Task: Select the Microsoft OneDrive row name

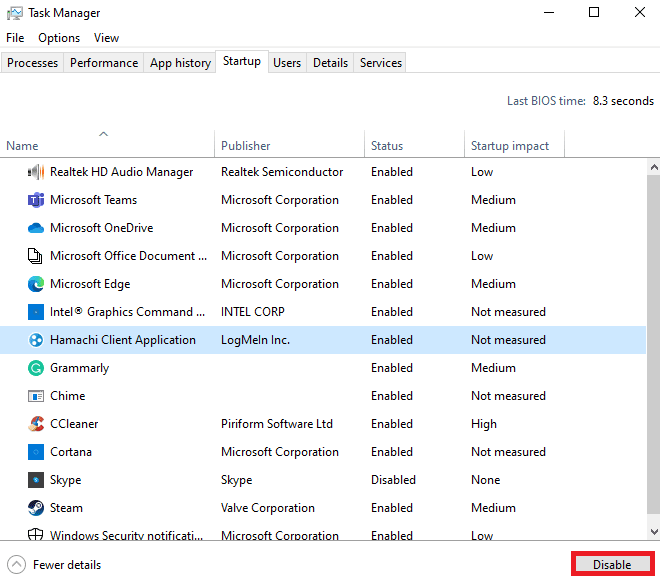Action: coord(101,228)
